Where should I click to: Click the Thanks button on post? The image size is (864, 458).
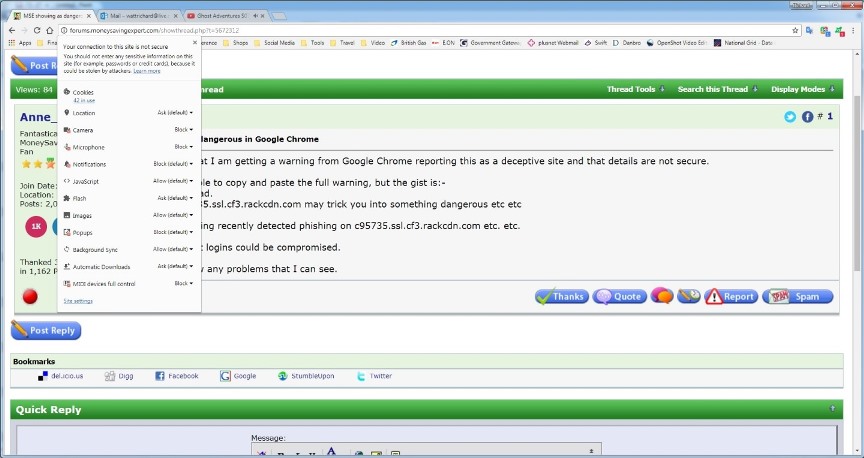coord(561,297)
